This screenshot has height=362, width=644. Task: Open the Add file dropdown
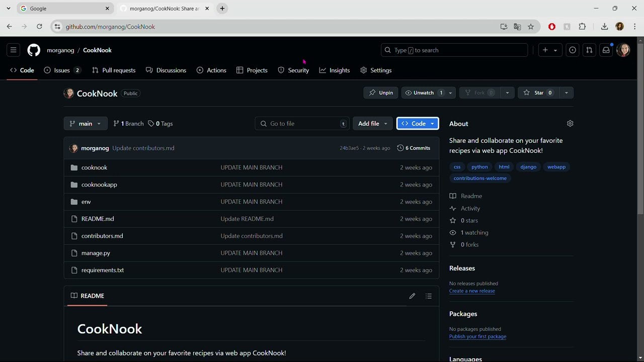[x=372, y=124]
